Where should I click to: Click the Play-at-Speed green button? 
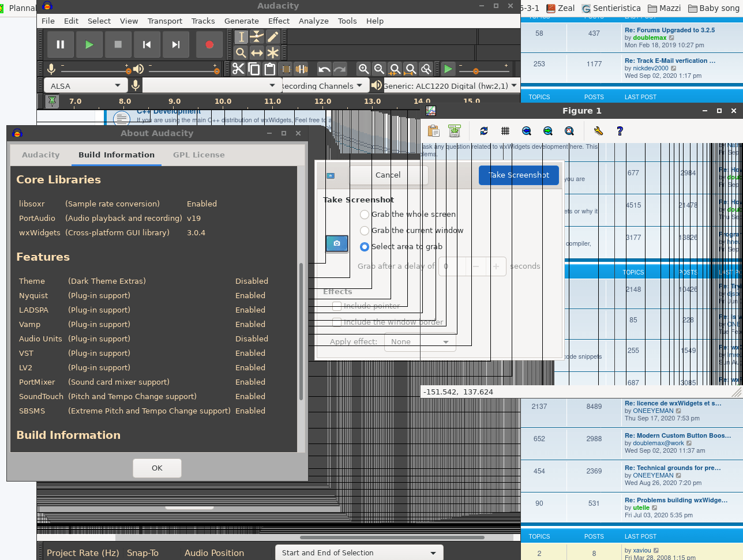[x=448, y=69]
